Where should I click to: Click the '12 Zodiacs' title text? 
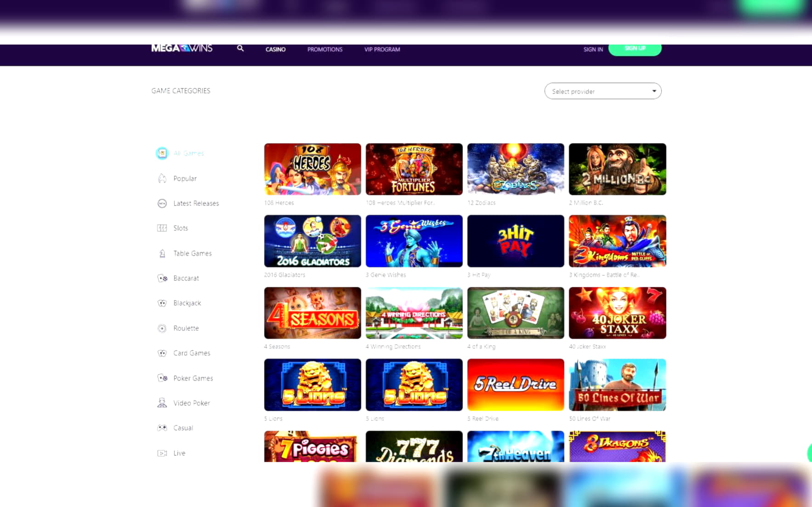click(x=482, y=203)
